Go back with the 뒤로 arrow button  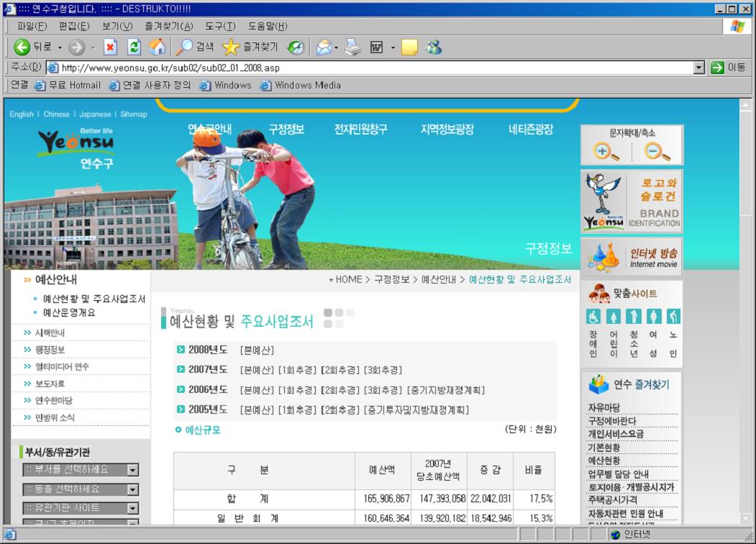coord(33,47)
